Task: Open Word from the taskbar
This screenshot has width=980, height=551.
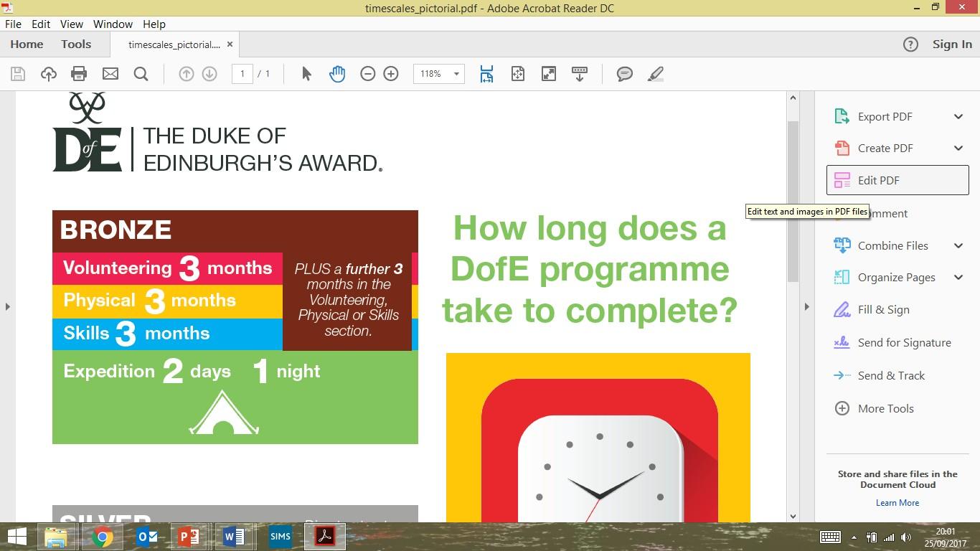Action: pyautogui.click(x=234, y=537)
